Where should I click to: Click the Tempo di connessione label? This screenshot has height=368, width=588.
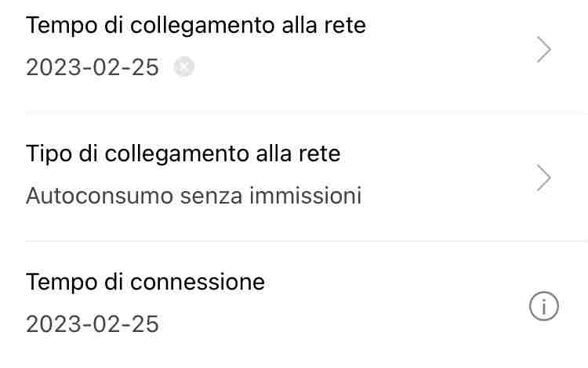click(x=145, y=282)
